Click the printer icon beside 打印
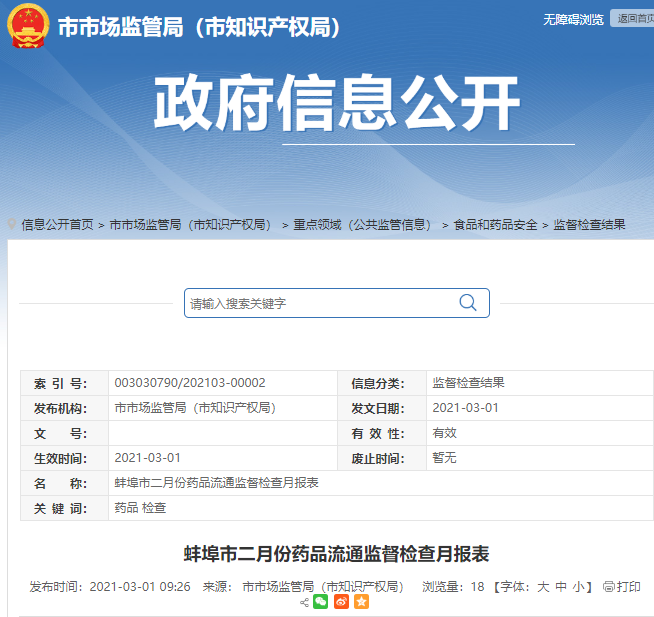The width and height of the screenshot is (654, 617). [609, 587]
